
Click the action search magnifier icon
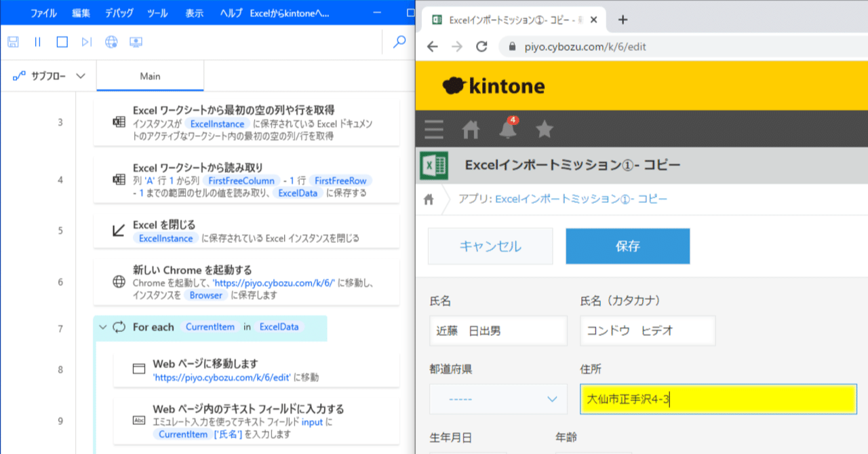[399, 42]
